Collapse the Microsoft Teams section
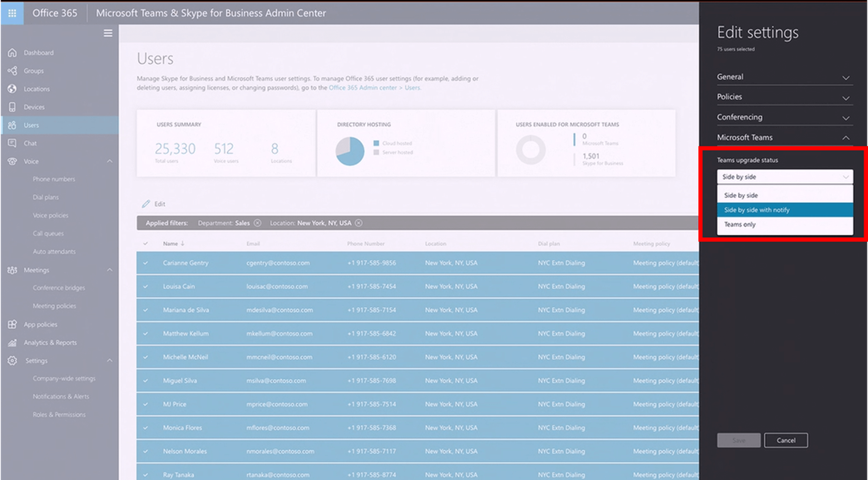868x480 pixels. (x=845, y=138)
